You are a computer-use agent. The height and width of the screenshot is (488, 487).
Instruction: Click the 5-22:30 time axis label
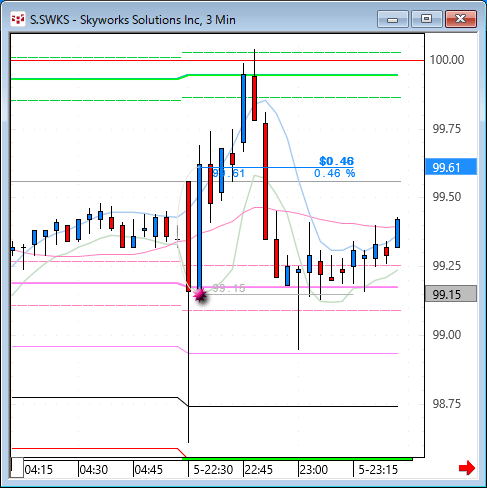click(213, 470)
